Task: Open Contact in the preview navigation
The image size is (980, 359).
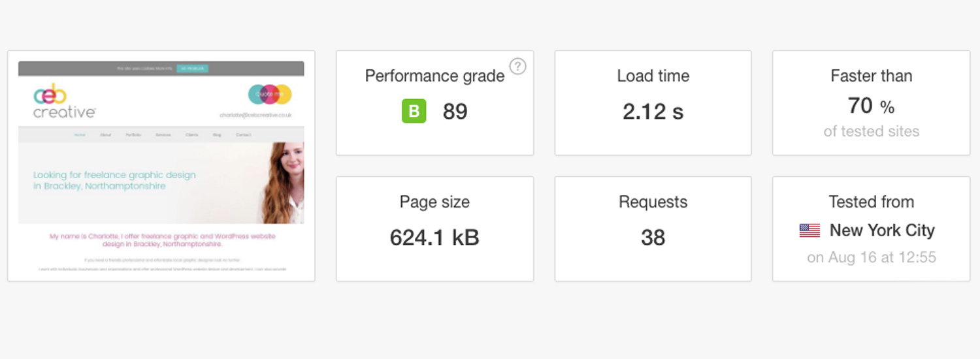Action: coord(243,135)
